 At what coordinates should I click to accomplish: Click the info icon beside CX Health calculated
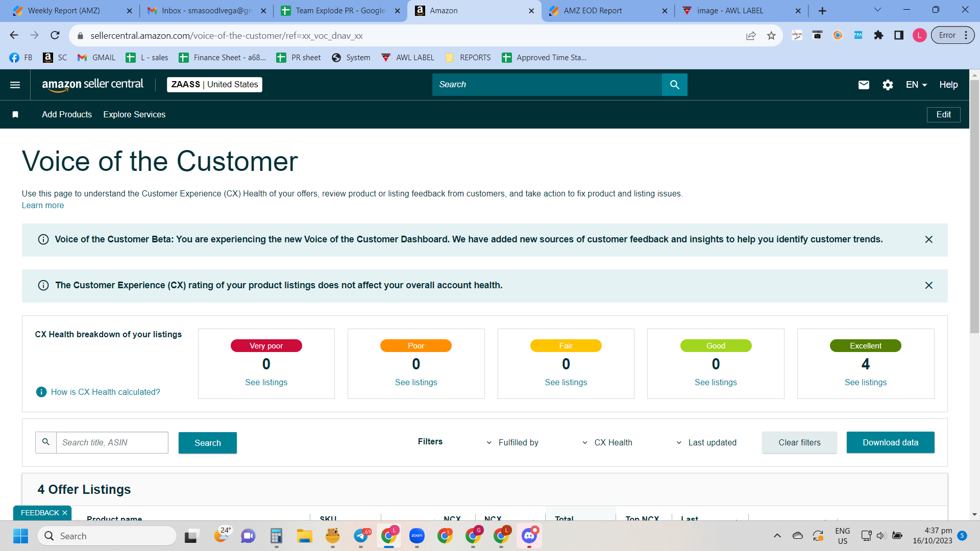[x=41, y=392]
